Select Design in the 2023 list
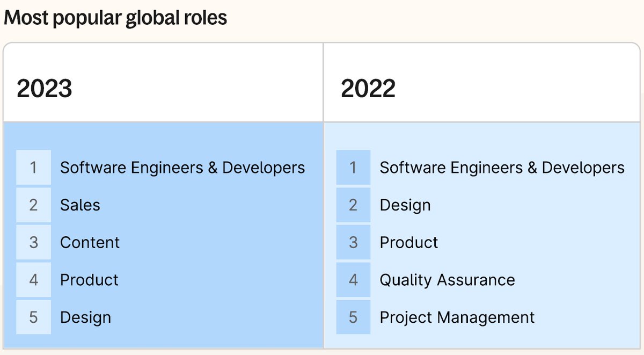 tap(85, 317)
